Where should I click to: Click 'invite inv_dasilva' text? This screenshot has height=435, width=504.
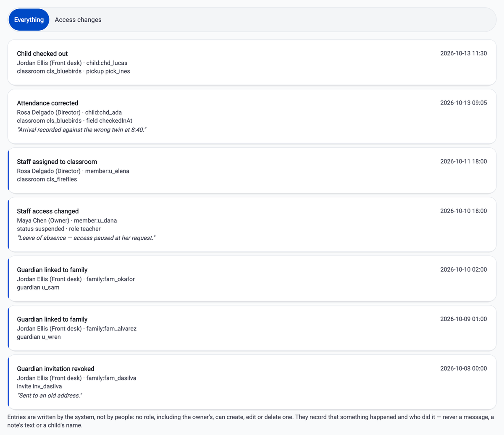[39, 387]
